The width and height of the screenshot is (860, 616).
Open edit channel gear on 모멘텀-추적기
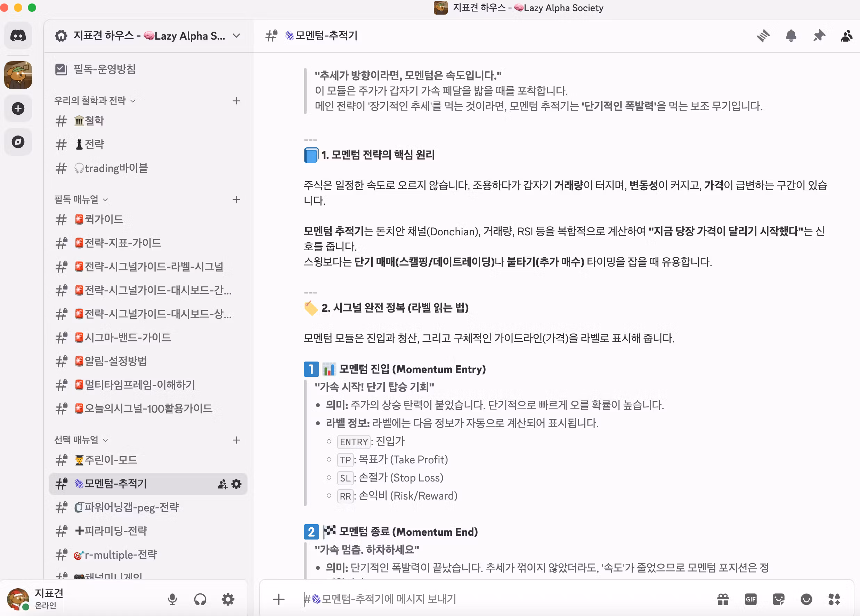pos(236,484)
